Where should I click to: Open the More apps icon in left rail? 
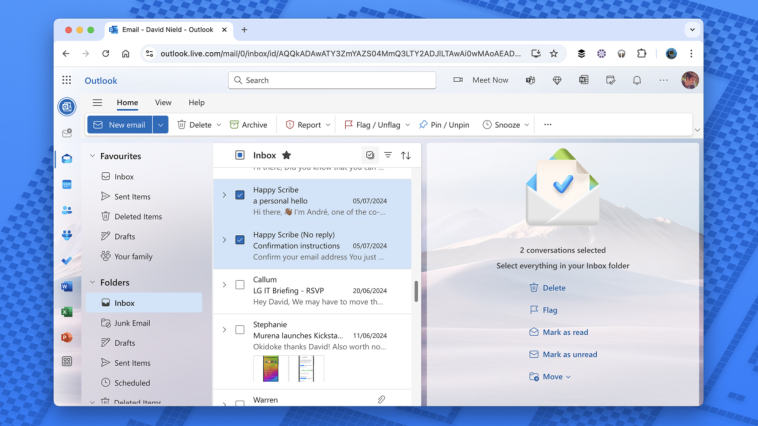point(67,361)
